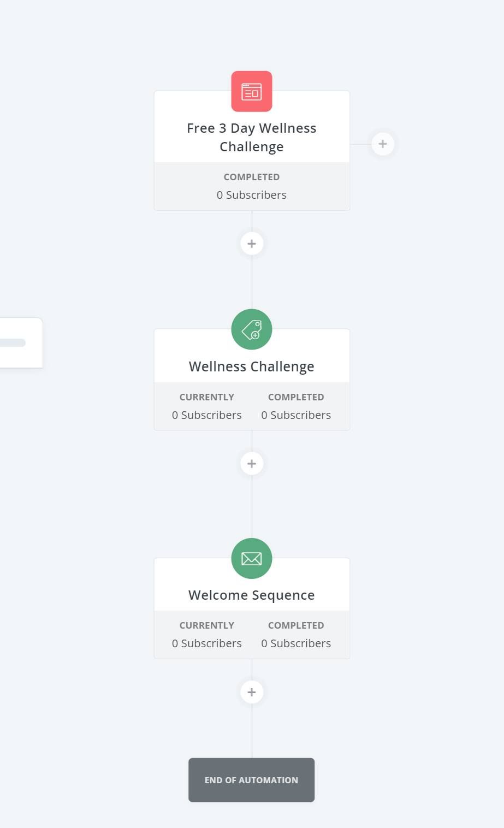
Task: View COMPLETED subscribers in Wellness Challenge node
Action: click(x=296, y=415)
